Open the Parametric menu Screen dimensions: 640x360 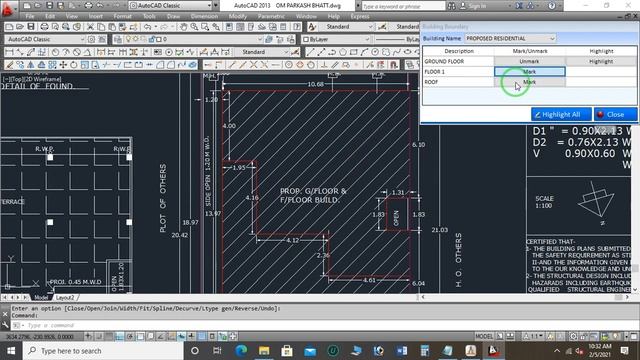click(x=271, y=16)
